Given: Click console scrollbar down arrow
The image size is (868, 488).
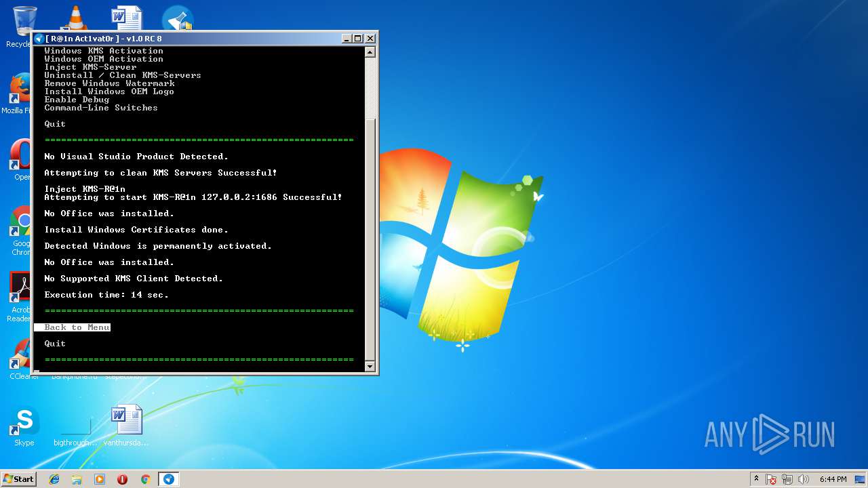Looking at the screenshot, I should pyautogui.click(x=370, y=367).
